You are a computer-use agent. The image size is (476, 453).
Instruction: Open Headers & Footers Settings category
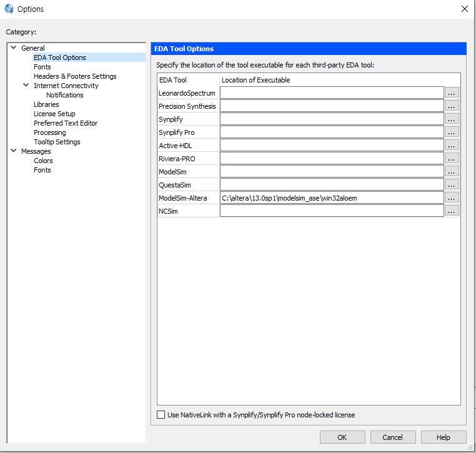point(75,76)
